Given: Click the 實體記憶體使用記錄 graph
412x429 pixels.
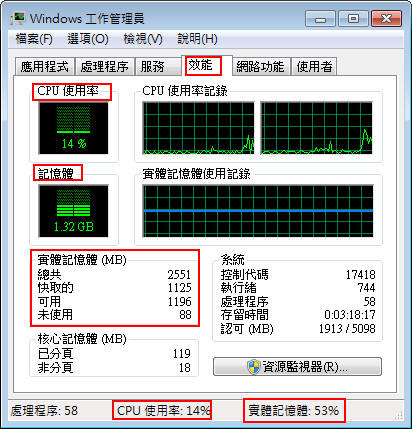Looking at the screenshot, I should point(258,211).
